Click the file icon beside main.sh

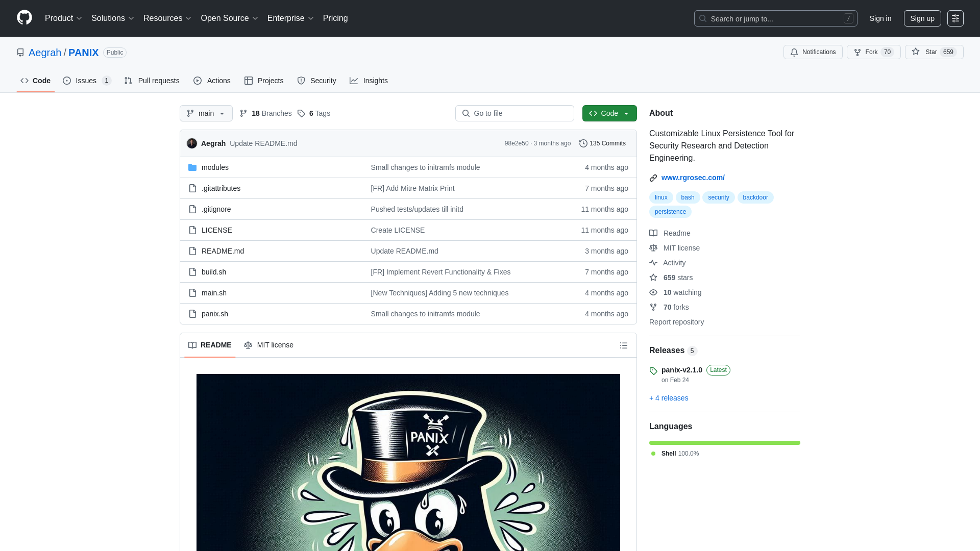(x=192, y=293)
